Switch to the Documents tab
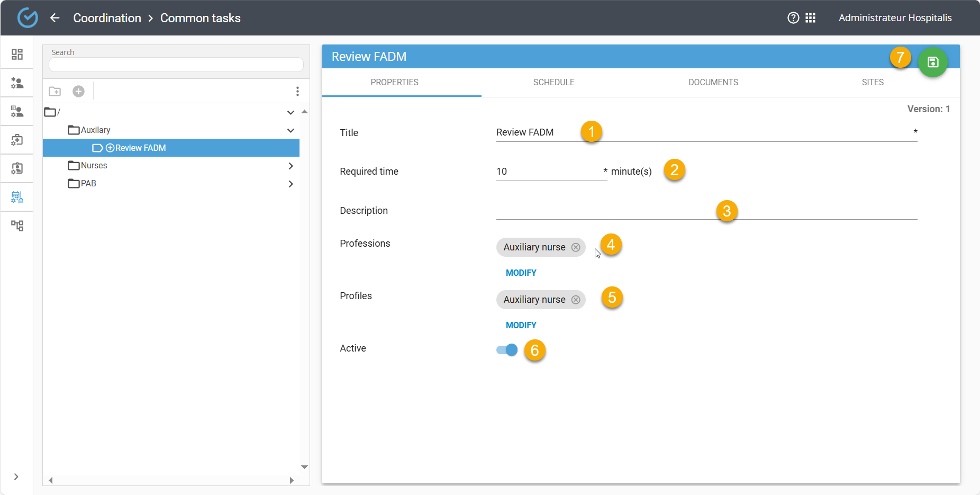 point(713,83)
